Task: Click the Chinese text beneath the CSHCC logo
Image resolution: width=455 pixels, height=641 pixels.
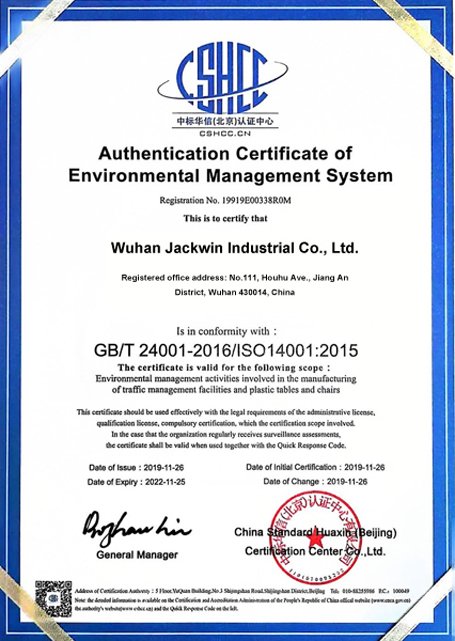Action: click(225, 121)
